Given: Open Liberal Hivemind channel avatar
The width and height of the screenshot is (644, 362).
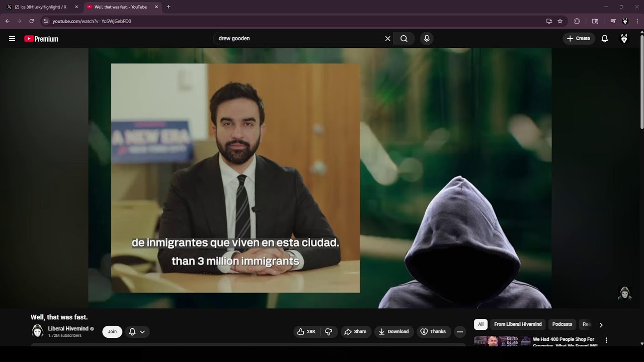Looking at the screenshot, I should (38, 331).
